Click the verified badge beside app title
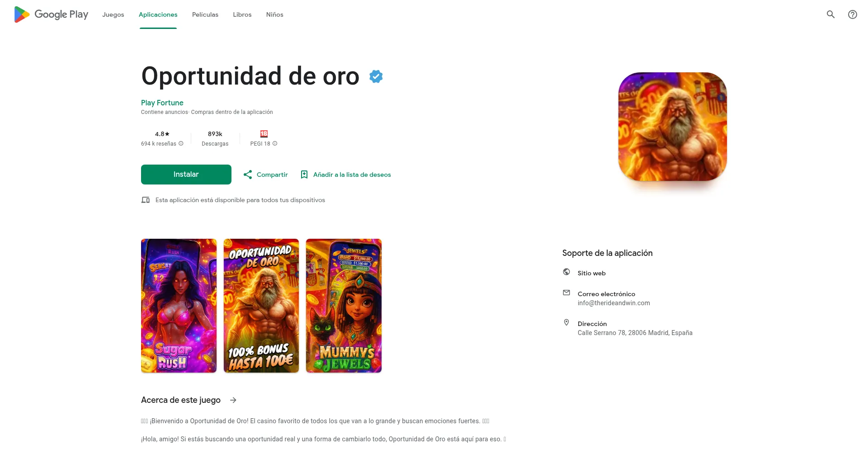868x449 pixels. click(x=376, y=76)
